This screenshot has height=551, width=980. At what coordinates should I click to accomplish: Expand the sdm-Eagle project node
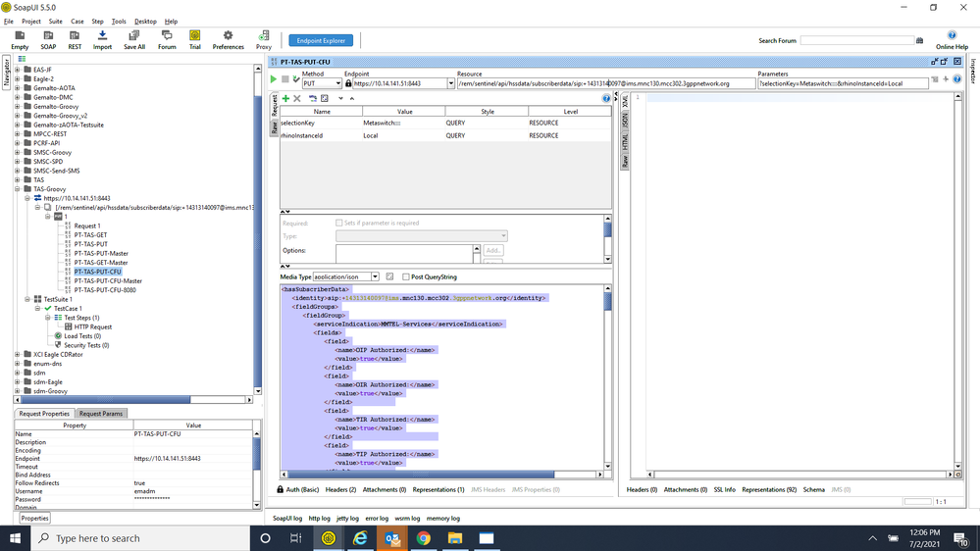18,382
